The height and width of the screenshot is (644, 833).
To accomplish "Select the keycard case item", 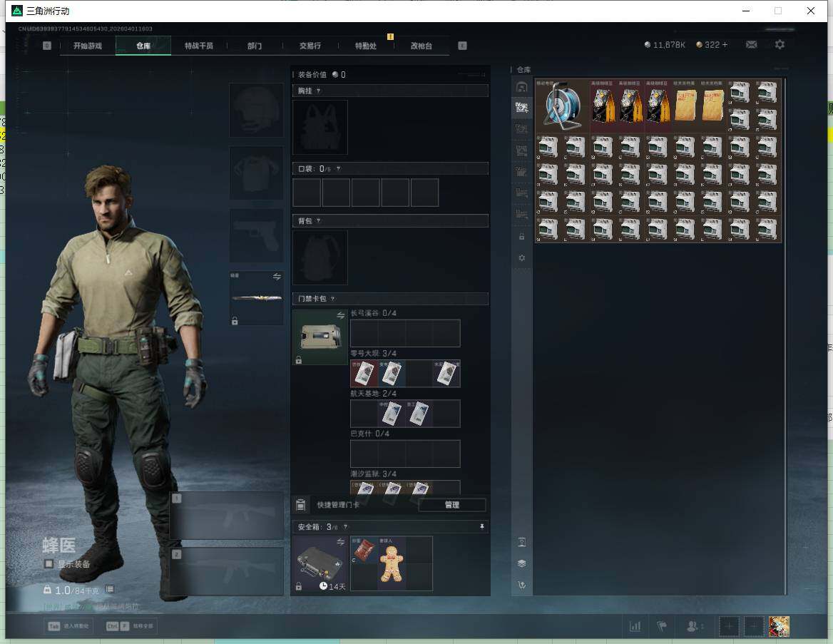I will (x=320, y=337).
